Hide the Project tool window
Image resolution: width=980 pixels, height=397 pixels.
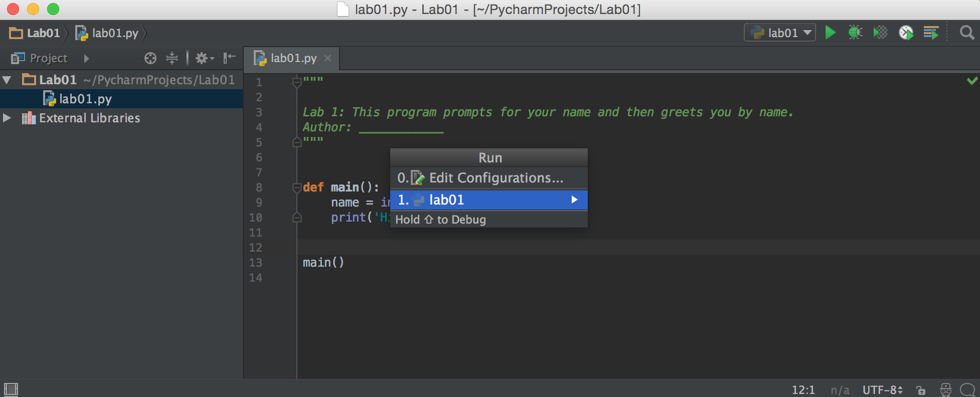230,58
